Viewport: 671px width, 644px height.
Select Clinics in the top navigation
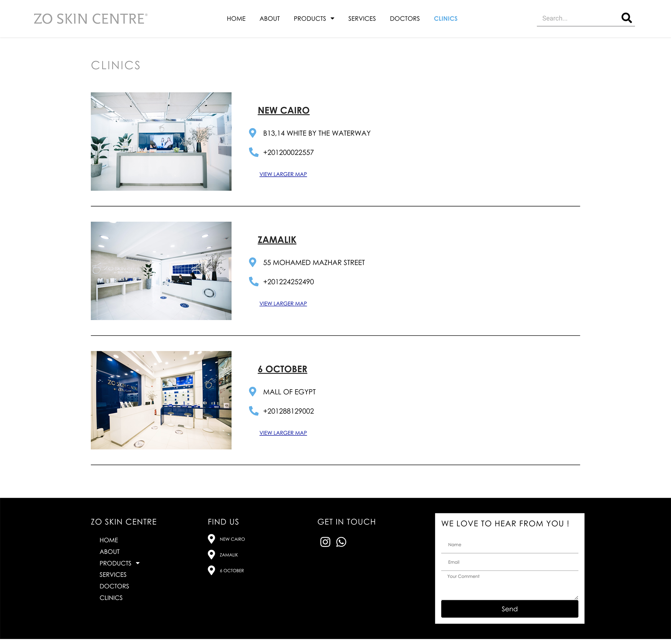[x=445, y=18]
